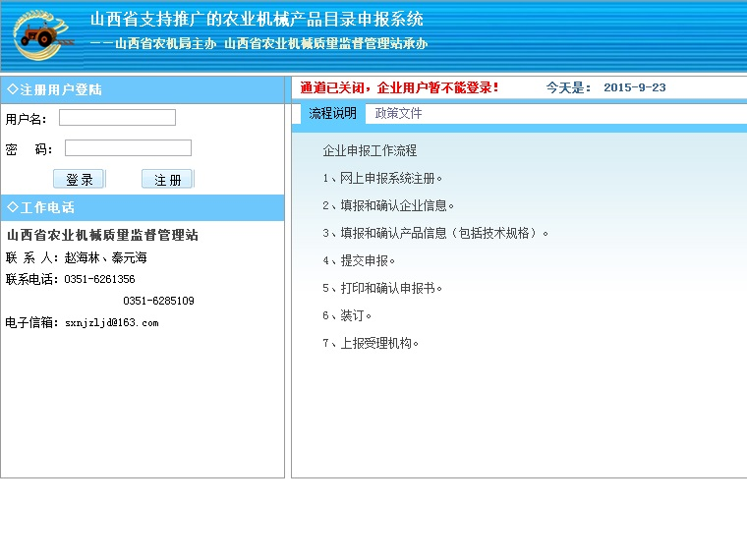Click the tractor logo in the header
Viewport: 747px width, 560px height.
[x=42, y=35]
